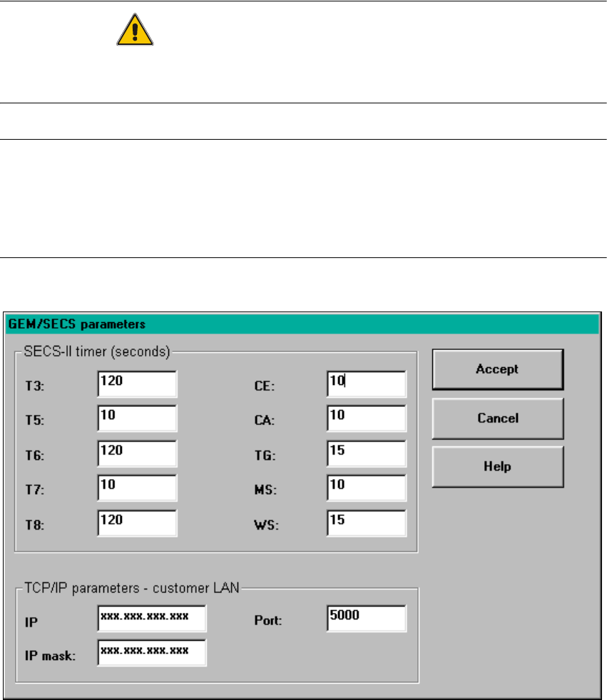Select the T5 timer field
The height and width of the screenshot is (700, 607).
[137, 418]
